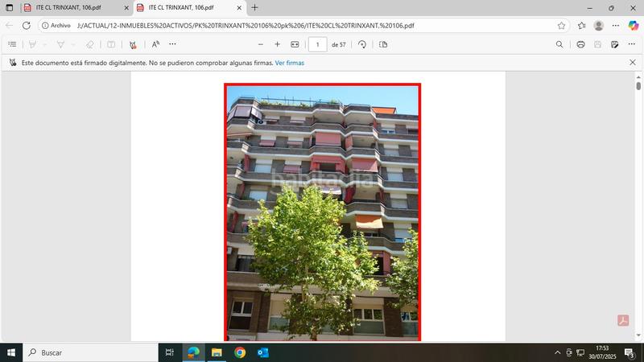Close the first ITE CL TRINXANT tab

pyautogui.click(x=126, y=8)
